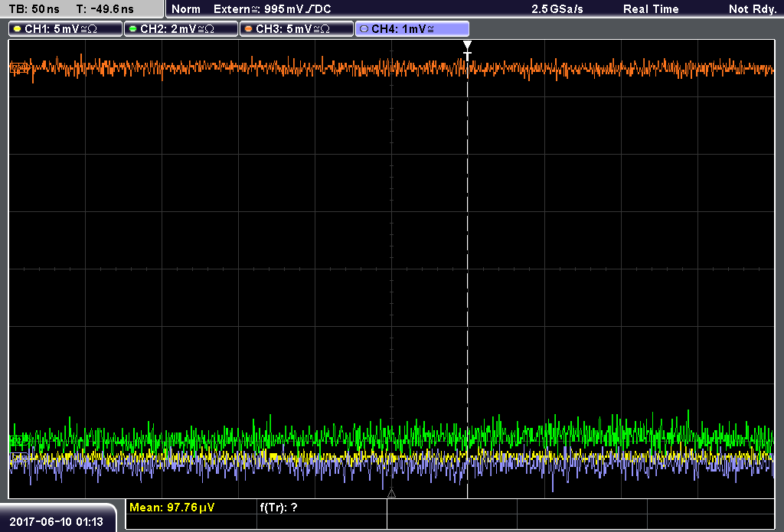The height and width of the screenshot is (532, 784).
Task: Click the 2017-06-10 01:13 date stamp
Action: pyautogui.click(x=57, y=521)
